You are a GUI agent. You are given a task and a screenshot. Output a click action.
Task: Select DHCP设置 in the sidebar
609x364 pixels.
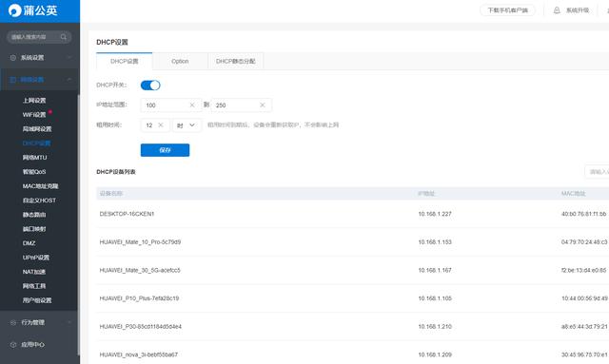point(36,144)
